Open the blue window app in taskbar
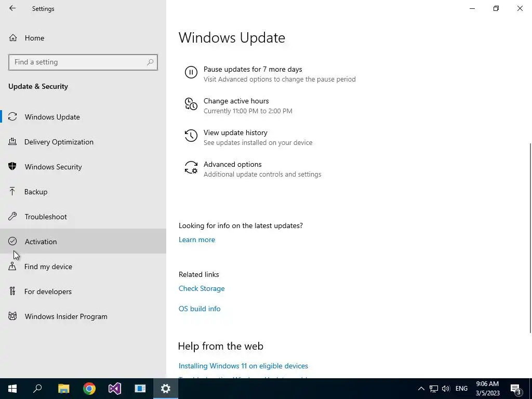 (x=140, y=389)
